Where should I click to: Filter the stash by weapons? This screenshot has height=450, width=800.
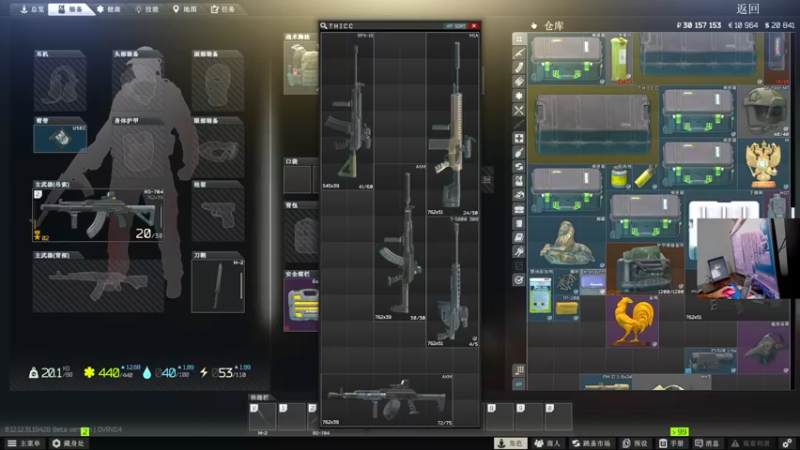(x=519, y=53)
